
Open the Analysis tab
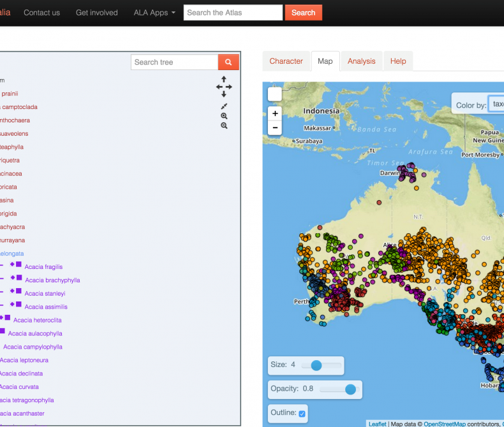pyautogui.click(x=361, y=61)
